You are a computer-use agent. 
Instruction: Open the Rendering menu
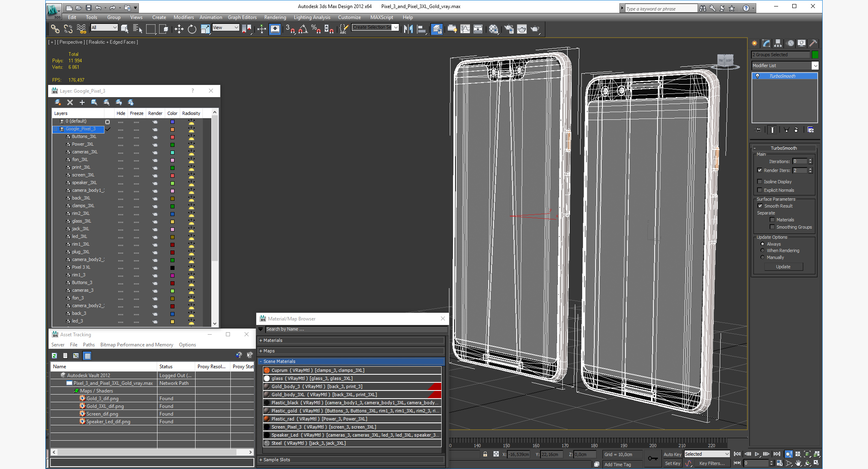pyautogui.click(x=275, y=17)
